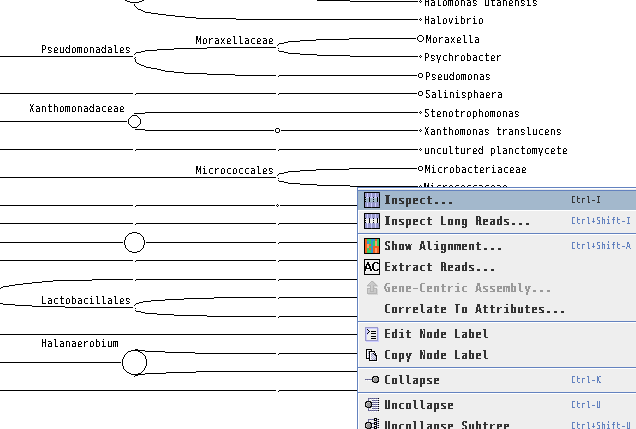Select the Microbacteriaceae leaf node circle
The image size is (636, 429).
[420, 168]
